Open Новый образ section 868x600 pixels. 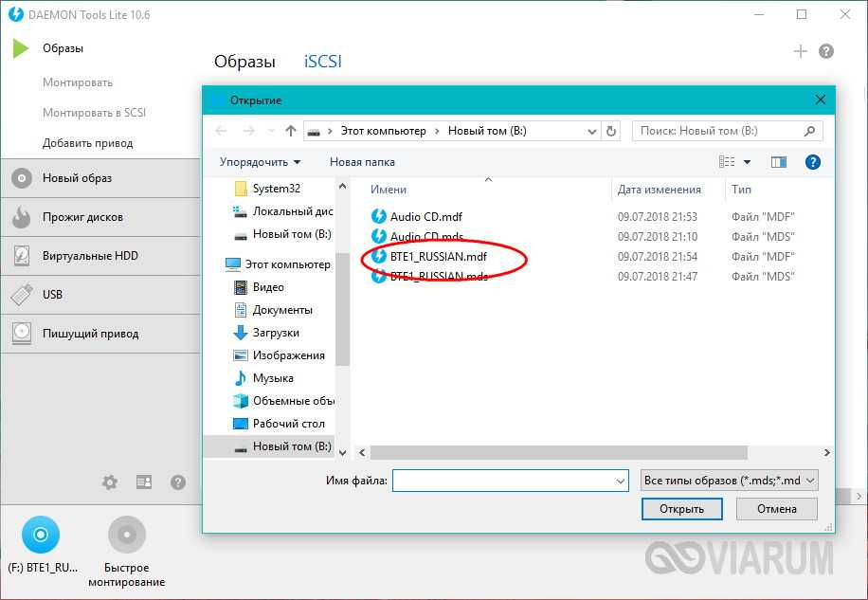click(x=100, y=178)
